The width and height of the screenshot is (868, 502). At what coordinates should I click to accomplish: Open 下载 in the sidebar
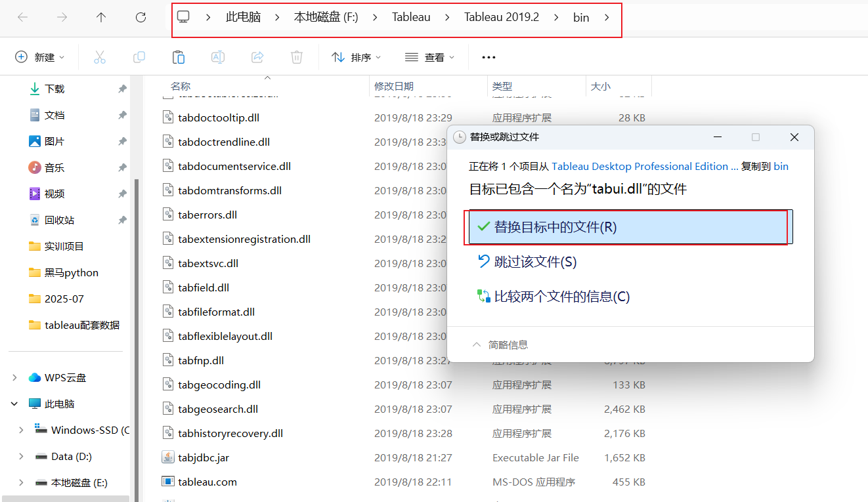coord(54,89)
